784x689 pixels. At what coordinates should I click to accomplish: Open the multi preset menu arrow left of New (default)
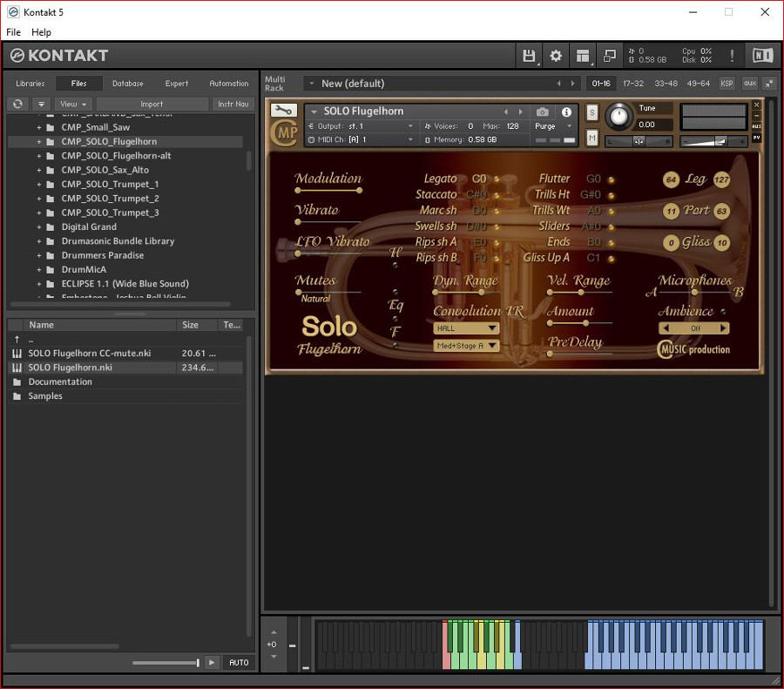click(x=312, y=84)
